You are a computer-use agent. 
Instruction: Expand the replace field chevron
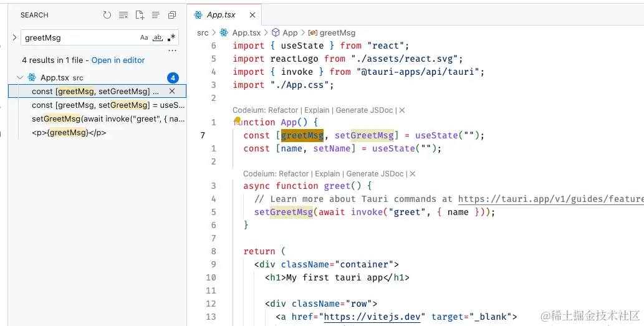click(x=14, y=37)
